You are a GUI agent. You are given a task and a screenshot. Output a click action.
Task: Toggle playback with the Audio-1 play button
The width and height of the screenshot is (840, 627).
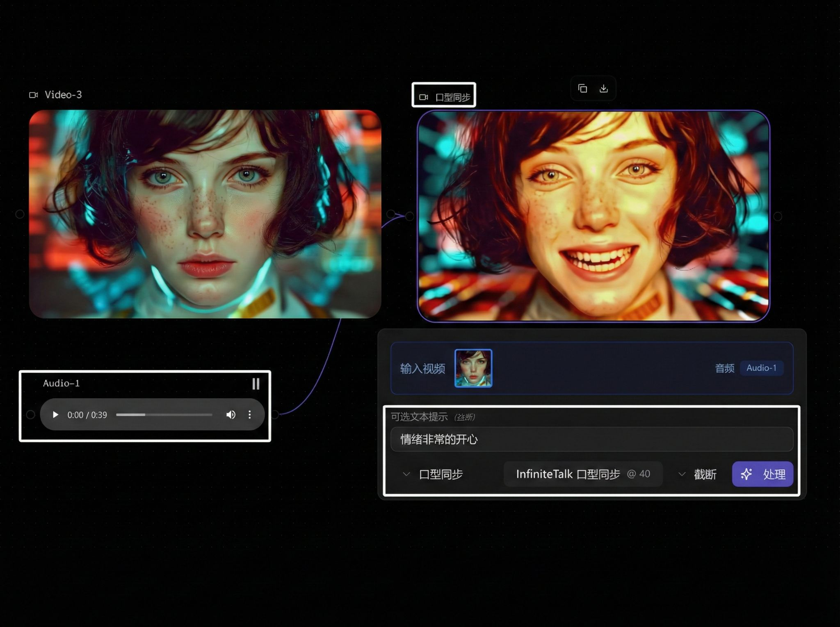pos(55,415)
